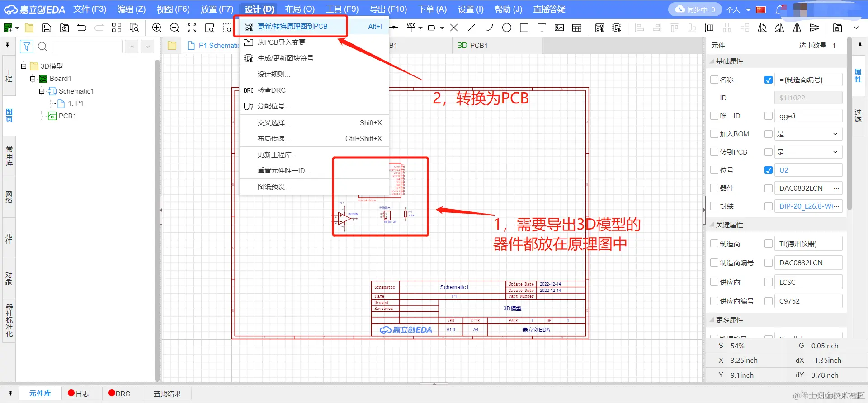Click the four-squares grid icon
Screen dimensions: 868x403
pos(117,28)
